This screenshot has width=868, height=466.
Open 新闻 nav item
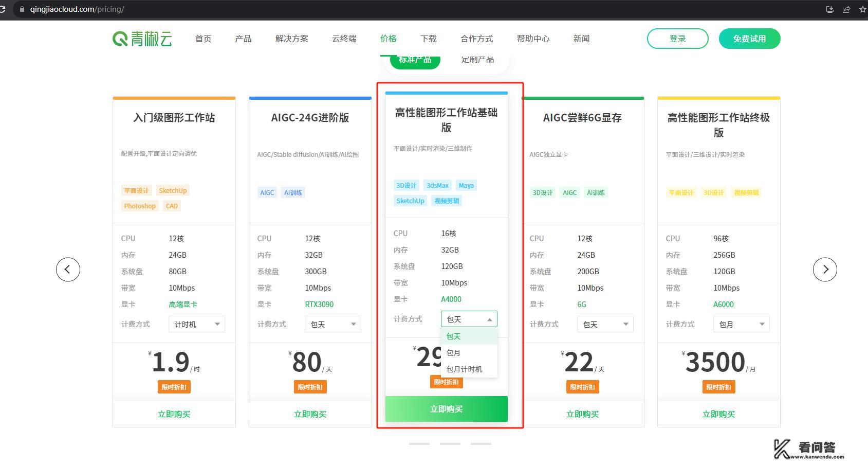[582, 39]
